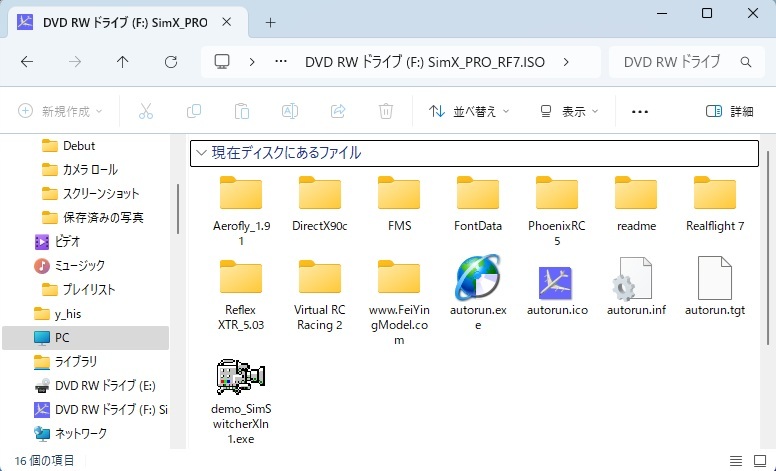776x471 pixels.
Task: Switch to details list view in status bar
Action: coord(736,460)
